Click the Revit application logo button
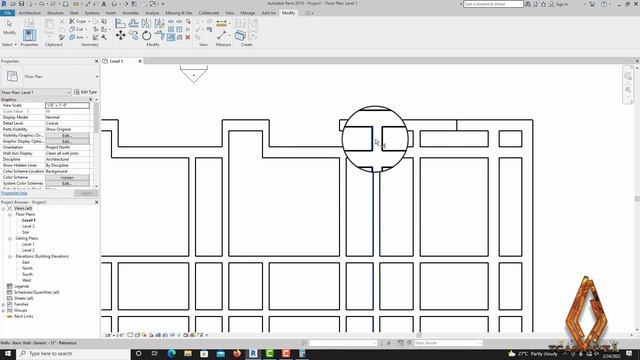 click(4, 4)
